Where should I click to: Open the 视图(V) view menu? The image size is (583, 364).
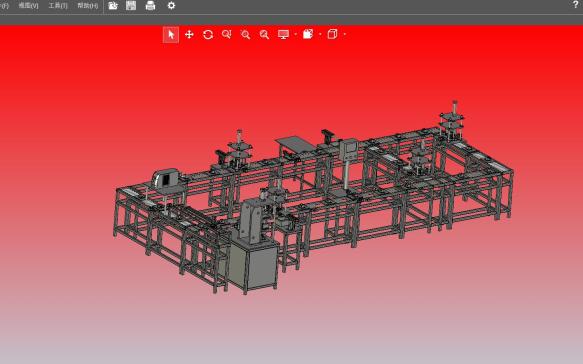coord(29,6)
